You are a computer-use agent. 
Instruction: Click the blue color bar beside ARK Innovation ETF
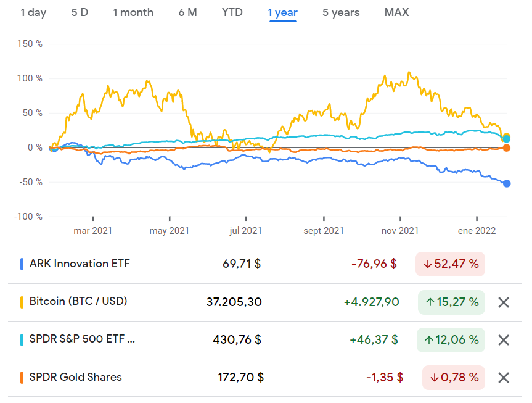tap(23, 264)
